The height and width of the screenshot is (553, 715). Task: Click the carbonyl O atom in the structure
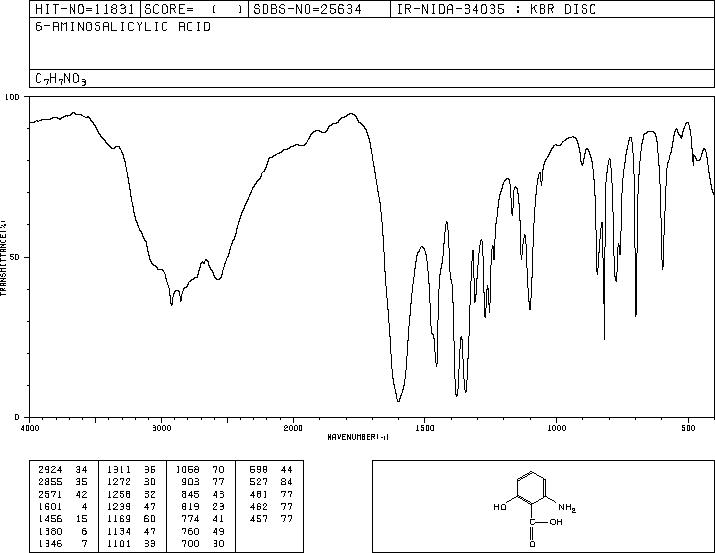point(533,544)
